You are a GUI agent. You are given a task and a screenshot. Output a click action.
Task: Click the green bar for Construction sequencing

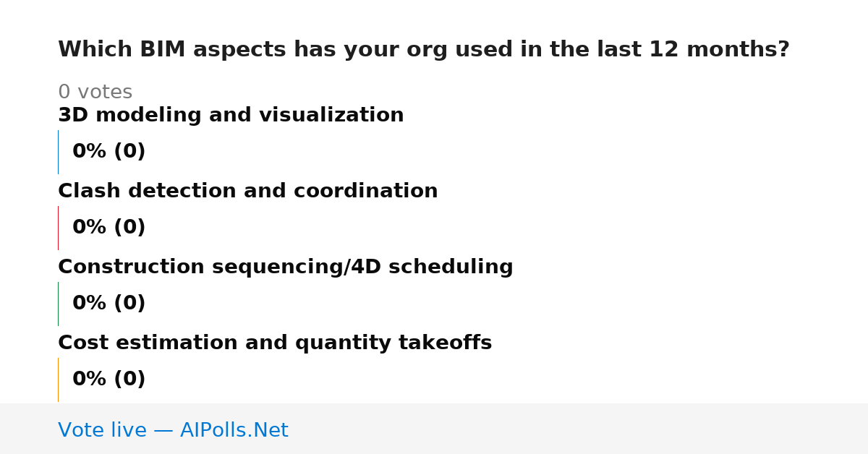coord(58,304)
